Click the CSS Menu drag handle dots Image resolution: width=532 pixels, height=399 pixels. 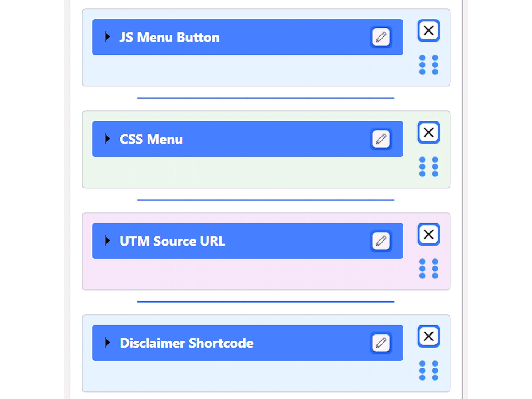pos(429,167)
